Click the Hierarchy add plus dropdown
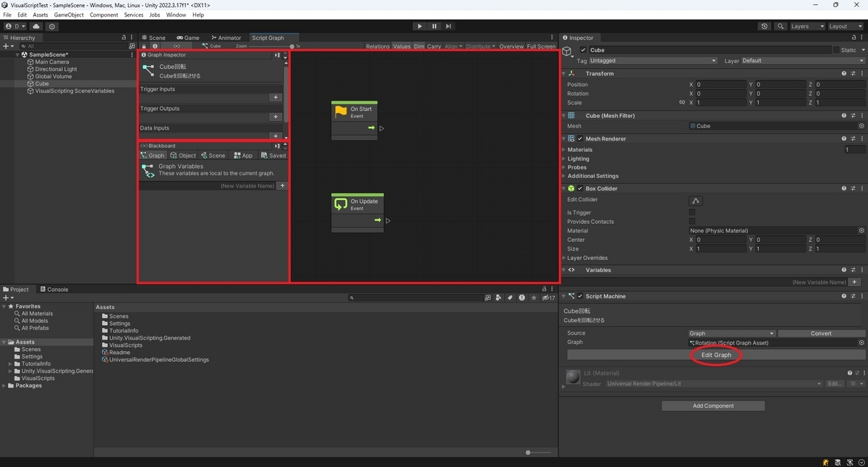The image size is (868, 467). point(9,46)
